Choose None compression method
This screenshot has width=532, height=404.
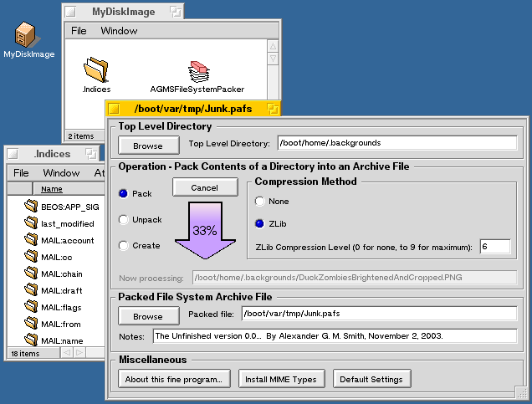259,201
